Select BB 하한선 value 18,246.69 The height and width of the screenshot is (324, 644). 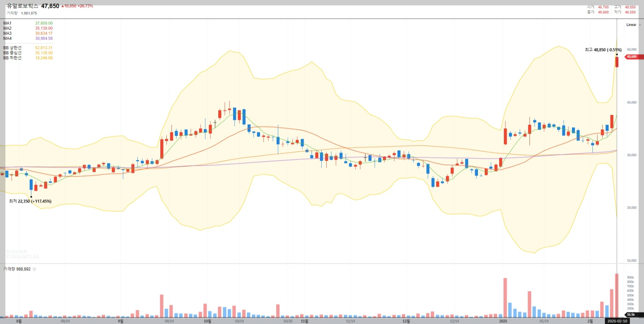(44, 58)
